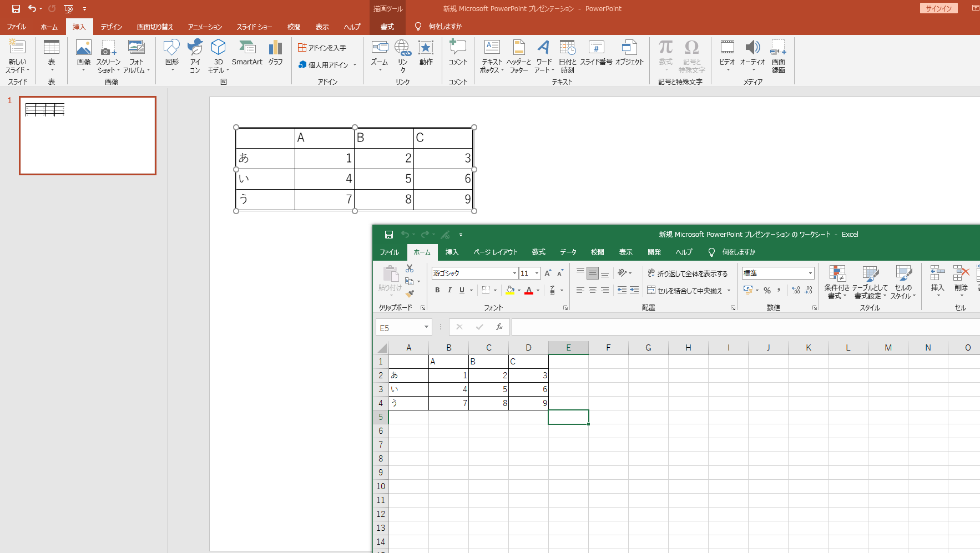Screen dimensions: 980x553
Task: Click Excel font color red A
Action: (x=529, y=290)
